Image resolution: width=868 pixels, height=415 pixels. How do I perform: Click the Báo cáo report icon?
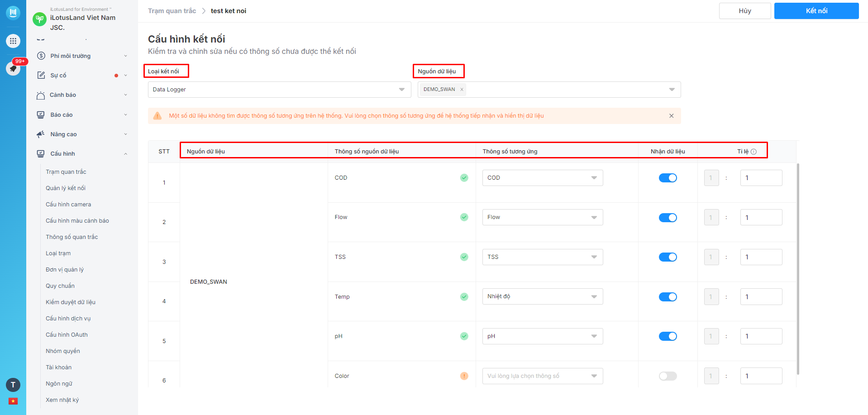coord(41,114)
